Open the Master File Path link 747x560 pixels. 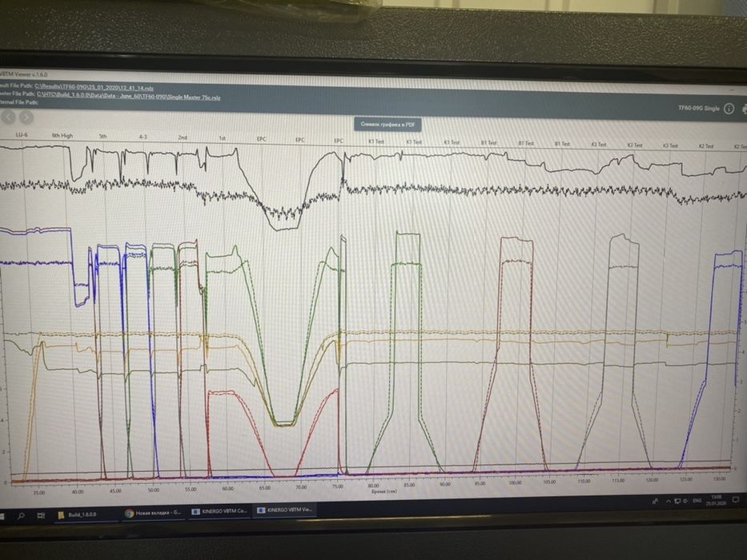pyautogui.click(x=129, y=96)
